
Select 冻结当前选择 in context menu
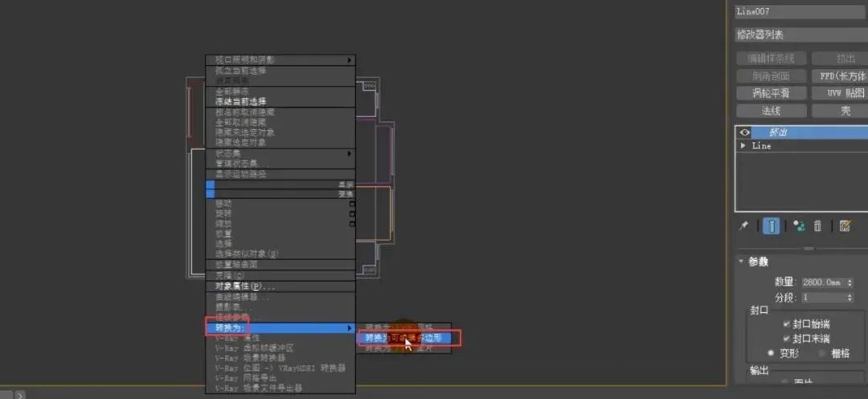click(280, 102)
